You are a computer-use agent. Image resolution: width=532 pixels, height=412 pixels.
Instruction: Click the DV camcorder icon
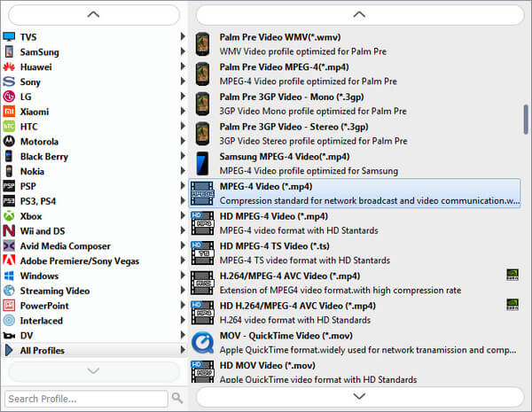9,336
